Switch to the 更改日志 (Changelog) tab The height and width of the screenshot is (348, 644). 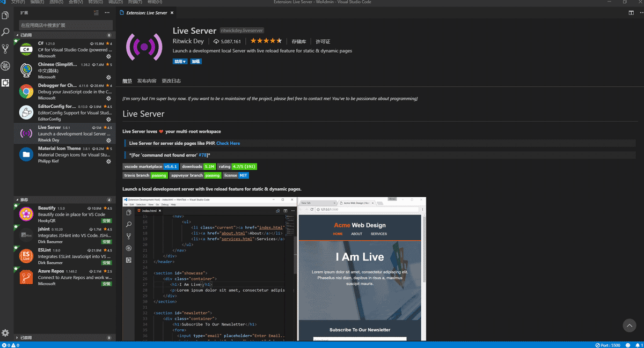click(x=171, y=81)
